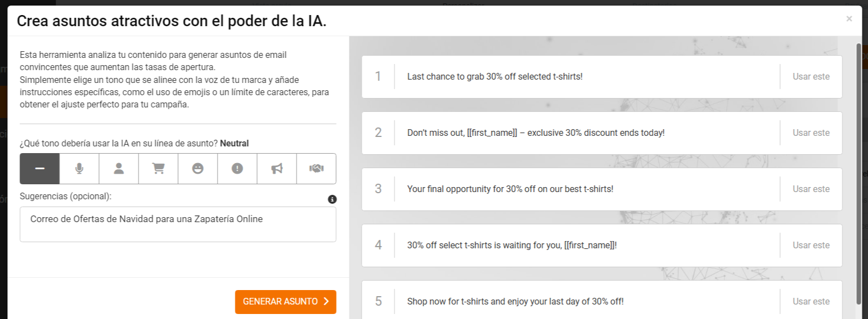Use subject 3 'Your final opportunity'
The image size is (868, 319).
(x=811, y=189)
